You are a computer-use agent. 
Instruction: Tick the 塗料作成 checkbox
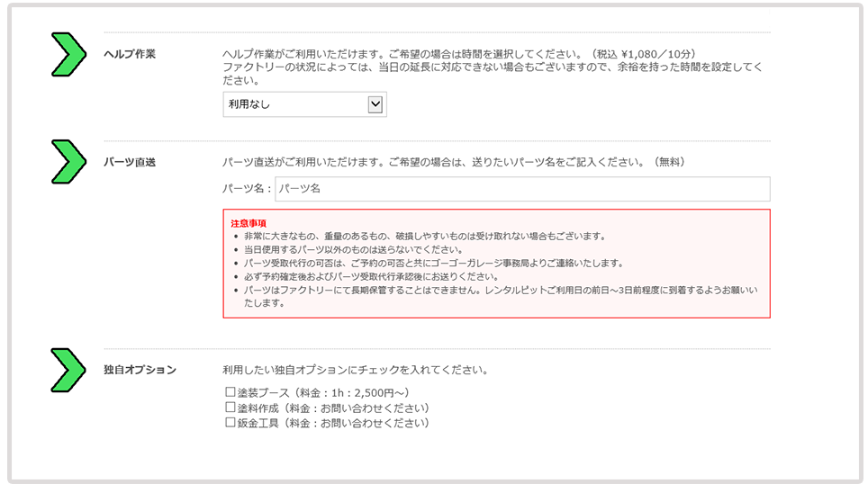pos(230,408)
